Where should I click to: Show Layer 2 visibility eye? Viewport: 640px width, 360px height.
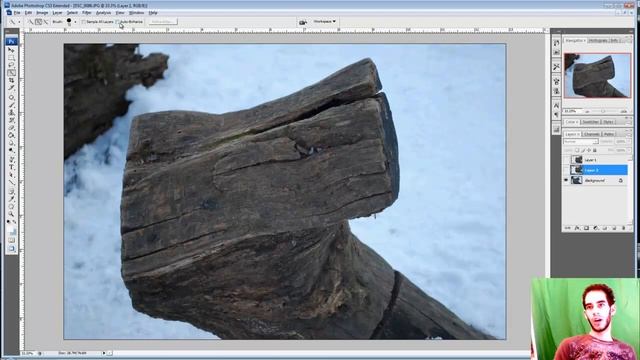click(x=566, y=170)
